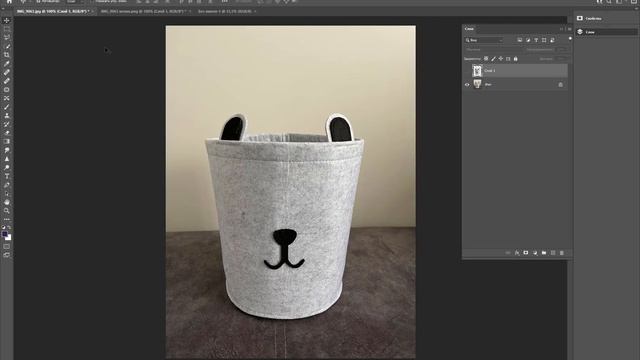This screenshot has width=640, height=360.
Task: Lock transparent pixels
Action: (x=486, y=59)
